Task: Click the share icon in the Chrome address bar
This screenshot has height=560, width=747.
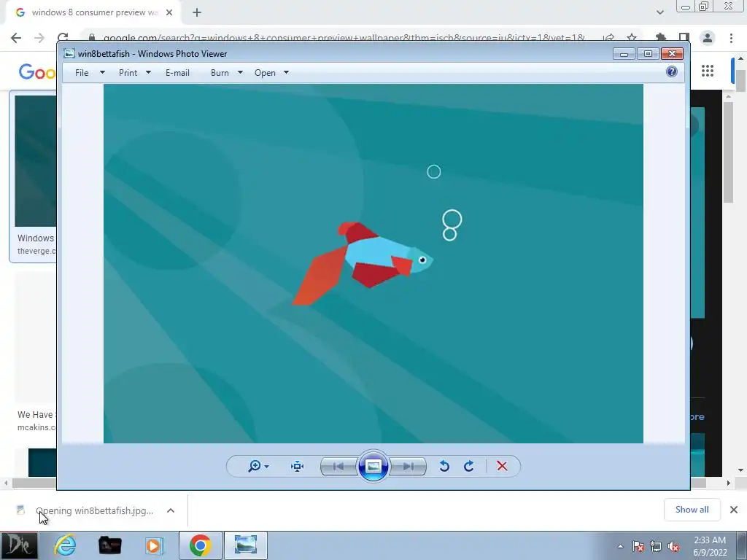Action: [608, 38]
